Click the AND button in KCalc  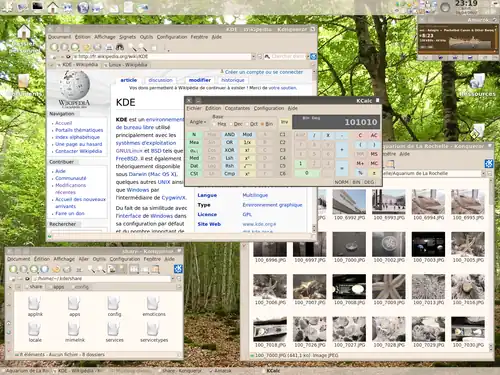230,134
